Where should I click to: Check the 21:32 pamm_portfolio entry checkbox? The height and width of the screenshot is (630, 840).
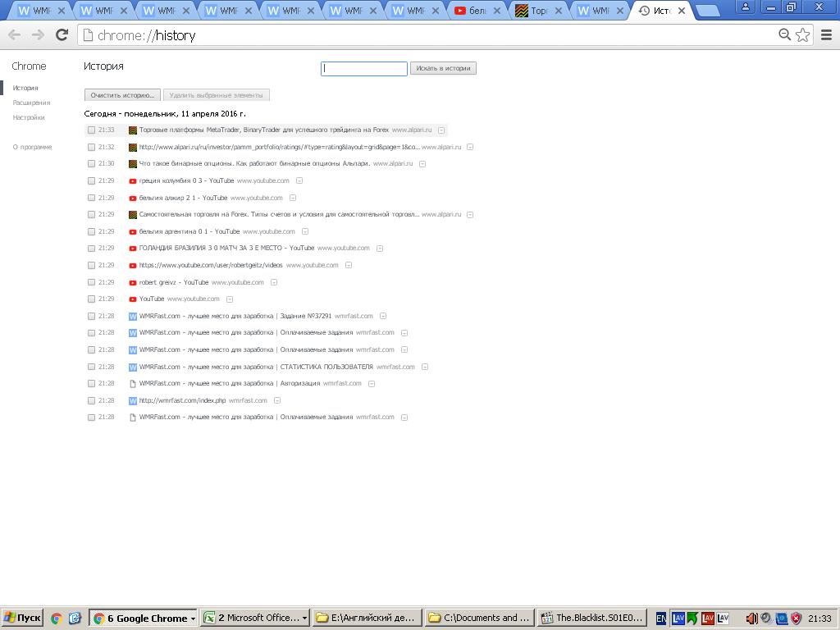tap(91, 147)
